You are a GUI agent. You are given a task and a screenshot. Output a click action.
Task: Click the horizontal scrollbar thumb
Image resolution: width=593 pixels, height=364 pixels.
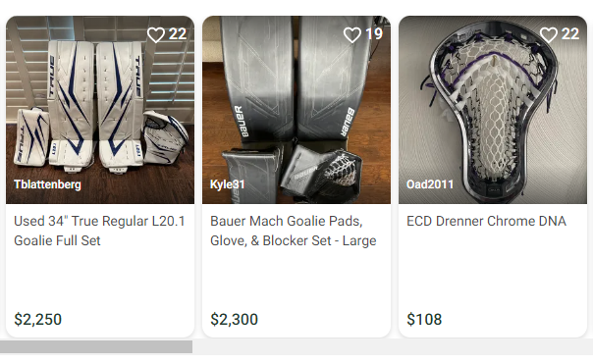click(96, 347)
